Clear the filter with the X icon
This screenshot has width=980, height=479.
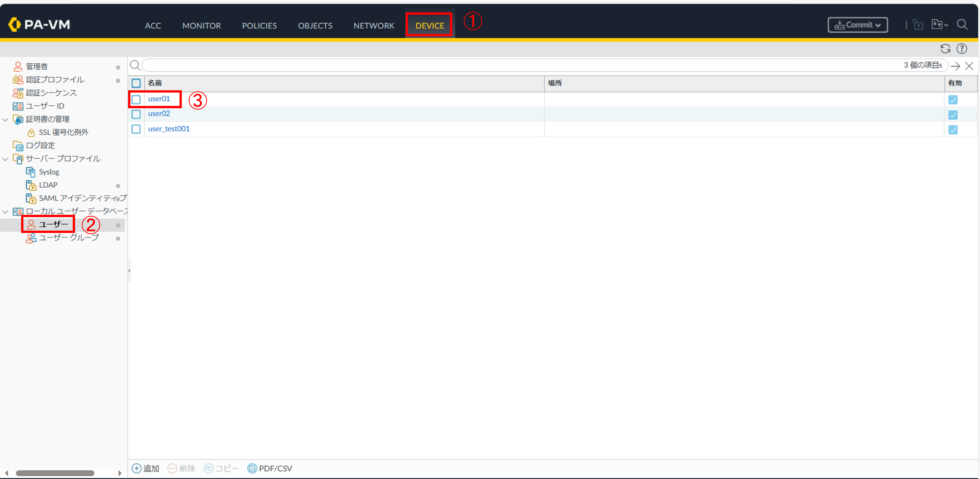coord(969,66)
